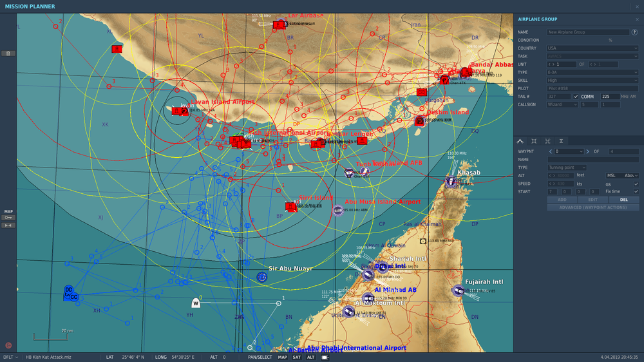Select the Ras al Khaimah beacon icon
This screenshot has width=644, height=362.
pyautogui.click(x=423, y=241)
